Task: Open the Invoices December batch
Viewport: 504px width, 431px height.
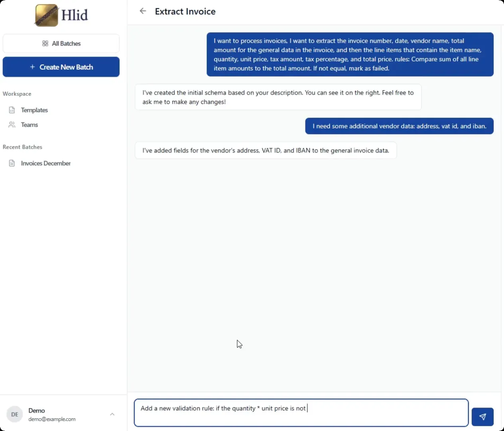Action: [x=45, y=163]
